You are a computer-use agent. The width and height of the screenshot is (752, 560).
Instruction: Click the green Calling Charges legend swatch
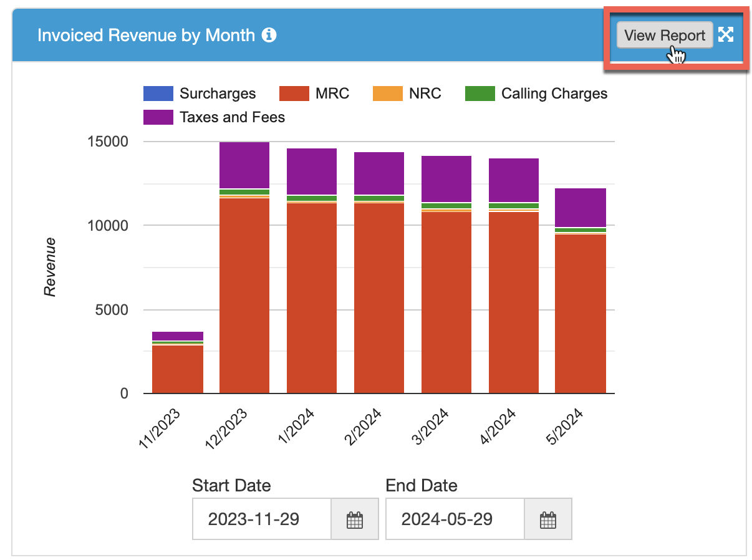click(481, 94)
